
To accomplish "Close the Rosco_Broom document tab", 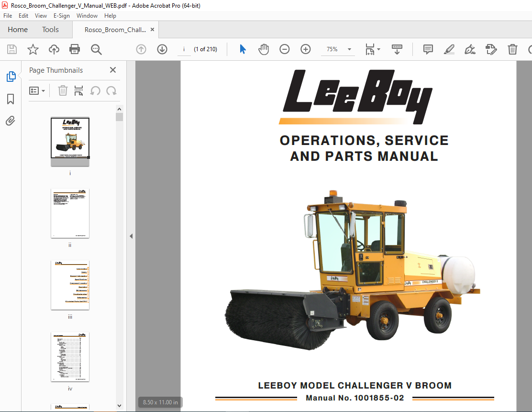I will pos(152,30).
